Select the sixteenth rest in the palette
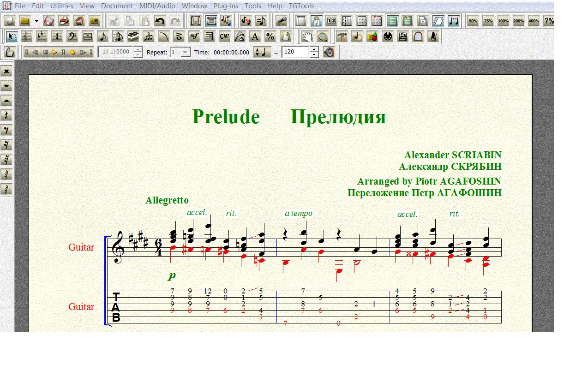Screen dimensions: 588x377 point(7,145)
